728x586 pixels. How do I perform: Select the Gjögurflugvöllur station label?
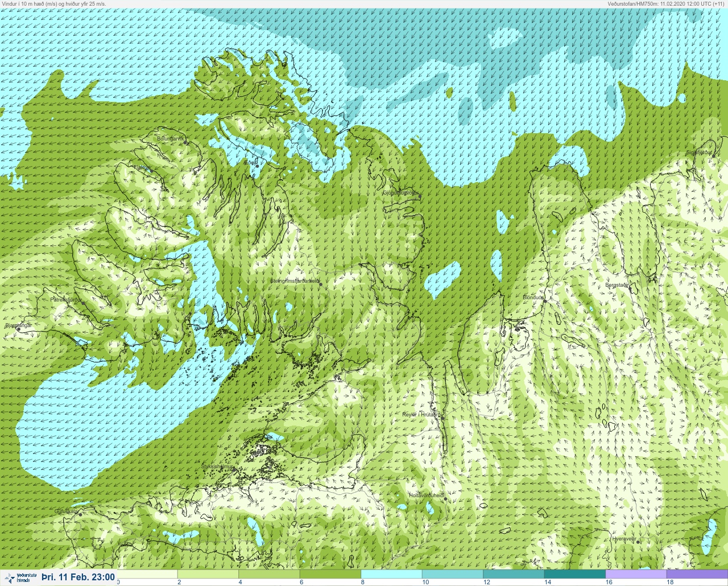point(401,193)
